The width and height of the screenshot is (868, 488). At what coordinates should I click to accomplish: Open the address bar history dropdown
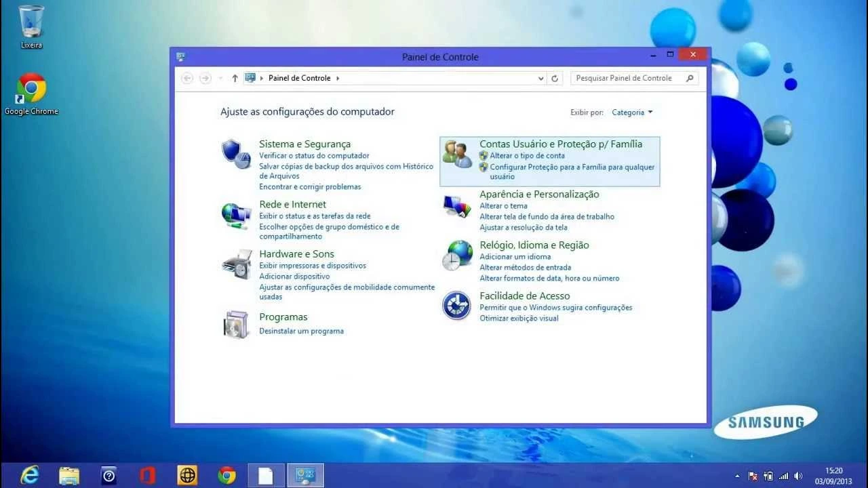(x=540, y=79)
